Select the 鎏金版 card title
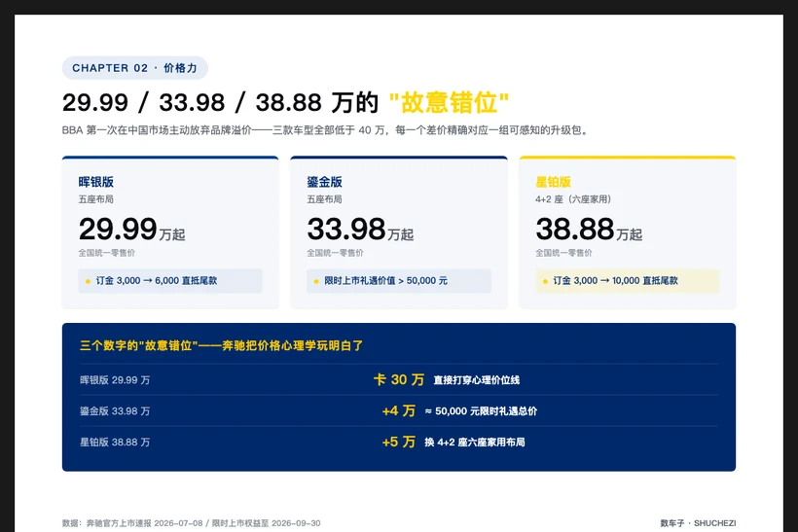The image size is (798, 532). point(324,182)
